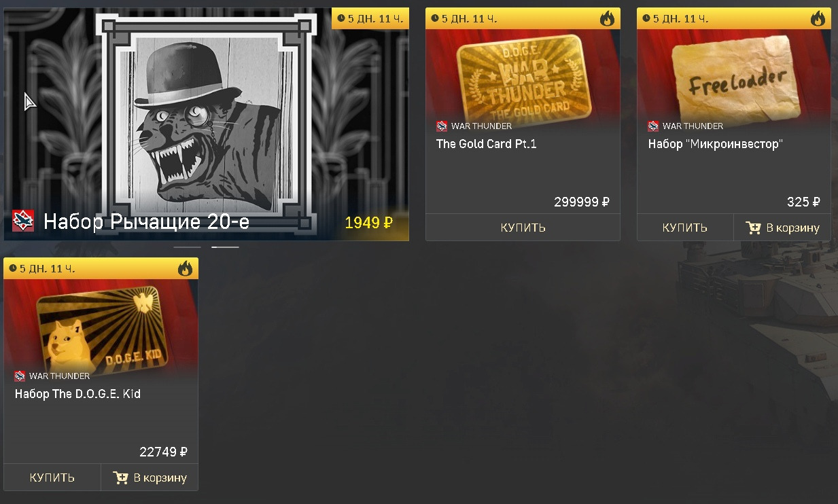Open the tiger portrait banner Набор Рычащие 20-е
The height and width of the screenshot is (504, 838).
[206, 124]
